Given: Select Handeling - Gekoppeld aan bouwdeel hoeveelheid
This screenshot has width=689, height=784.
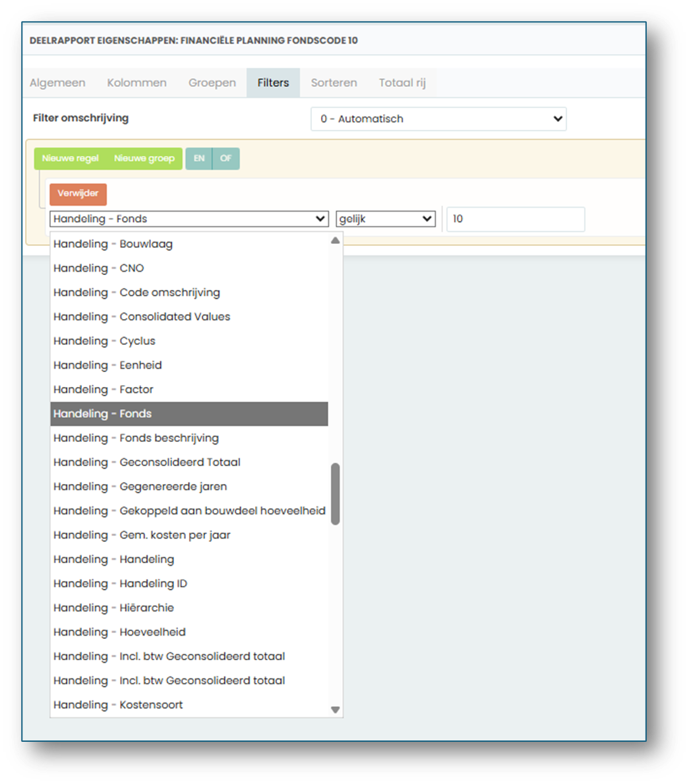Looking at the screenshot, I should tap(189, 510).
